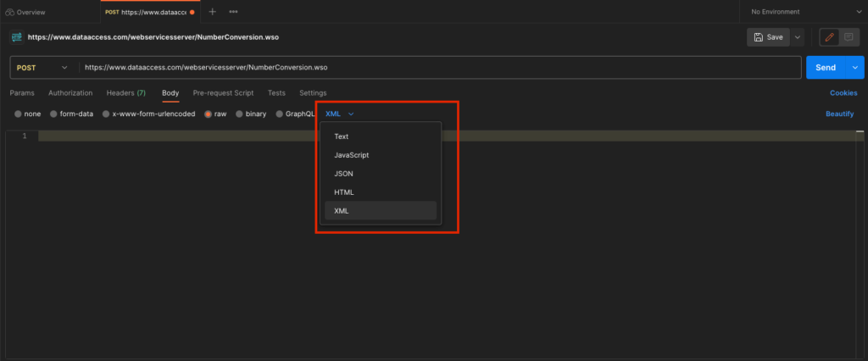Click the Overview tab icon

tap(9, 13)
